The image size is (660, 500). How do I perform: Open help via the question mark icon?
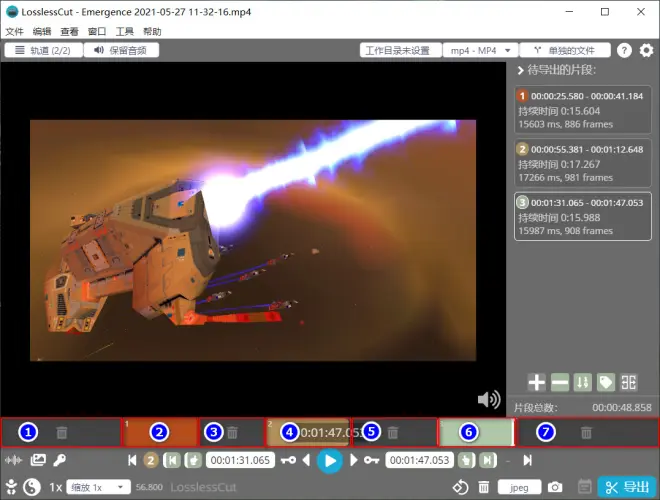pyautogui.click(x=624, y=51)
